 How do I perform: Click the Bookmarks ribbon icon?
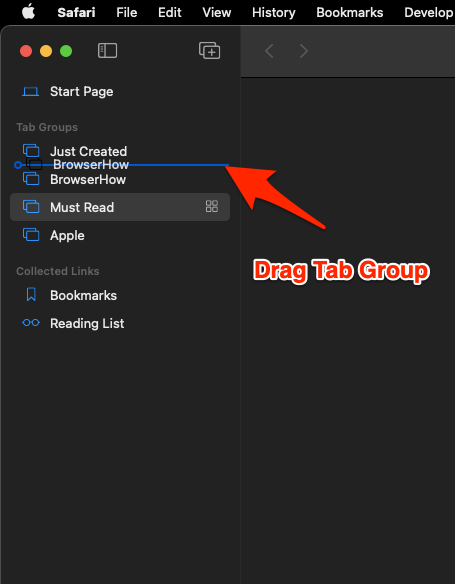31,295
